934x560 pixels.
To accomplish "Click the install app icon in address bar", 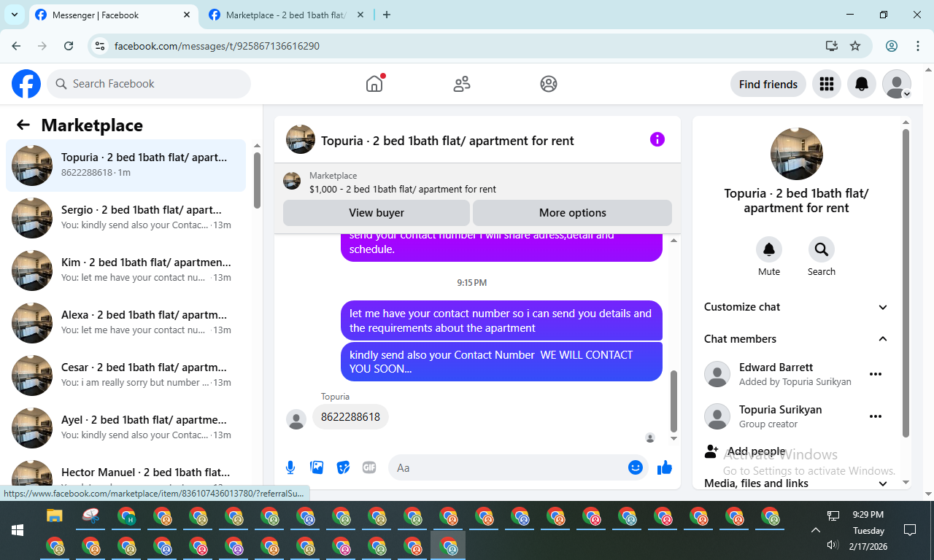I will [831, 46].
